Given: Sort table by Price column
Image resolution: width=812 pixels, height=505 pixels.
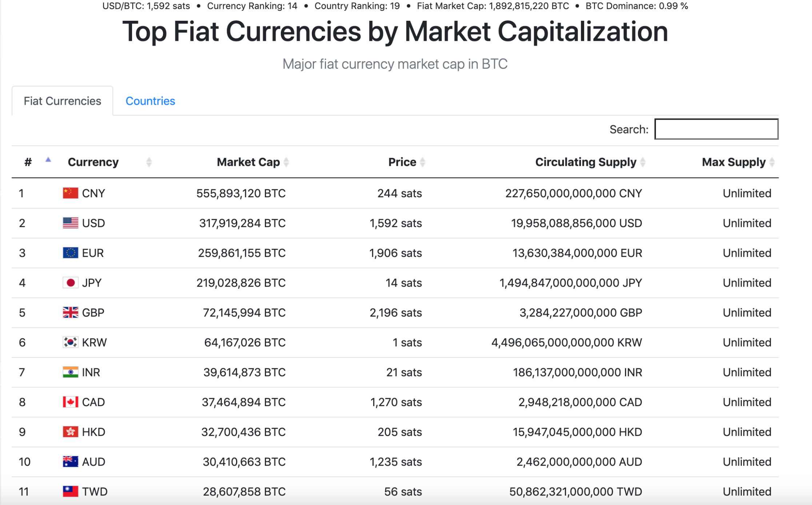Looking at the screenshot, I should pos(406,162).
